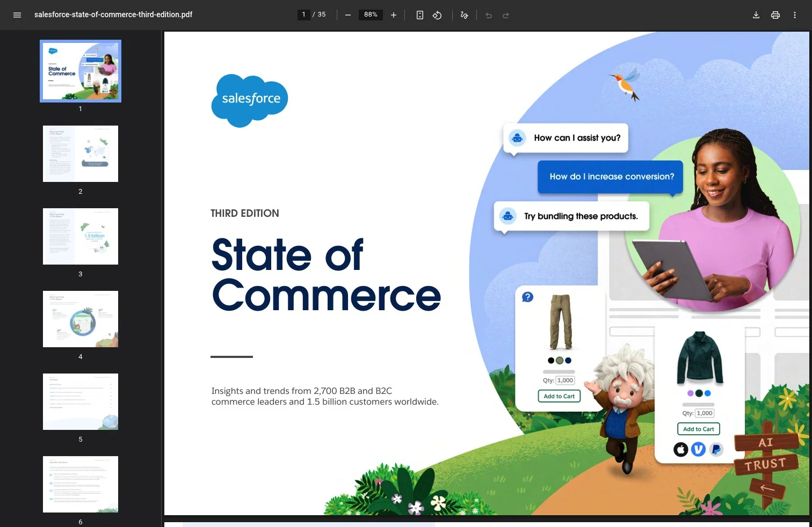The width and height of the screenshot is (812, 527).
Task: Open page 1 thumbnail
Action: coord(81,71)
